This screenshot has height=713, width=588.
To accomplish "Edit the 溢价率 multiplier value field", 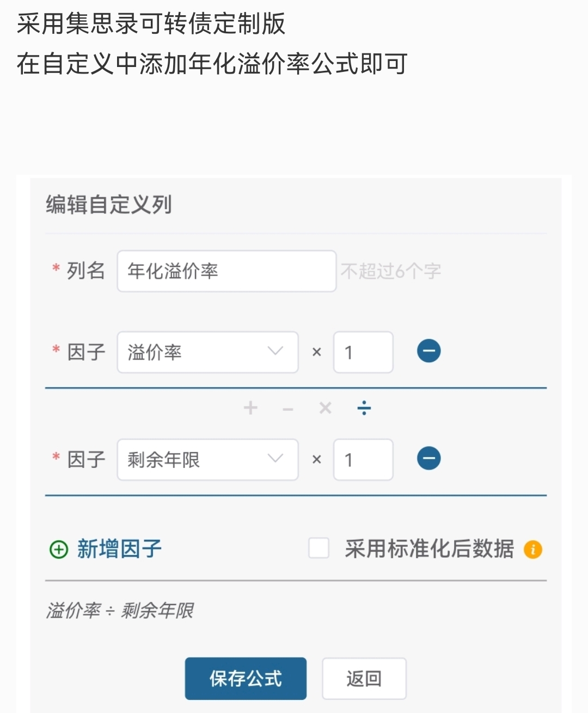I will pyautogui.click(x=363, y=352).
